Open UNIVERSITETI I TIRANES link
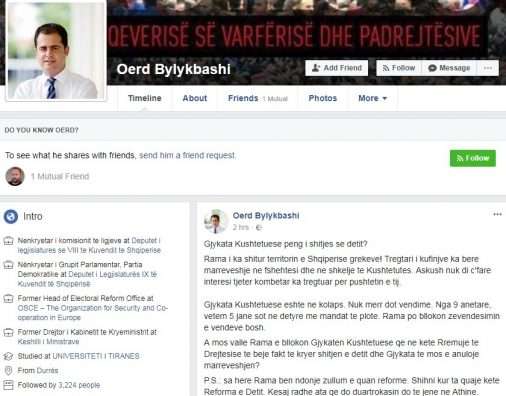Image resolution: width=506 pixels, height=396 pixels. [x=96, y=356]
